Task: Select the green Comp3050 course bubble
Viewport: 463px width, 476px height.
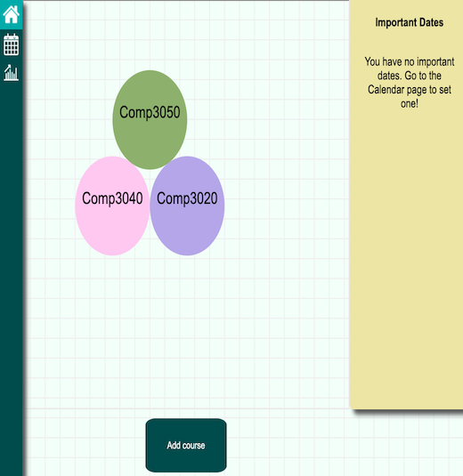Action: (150, 119)
